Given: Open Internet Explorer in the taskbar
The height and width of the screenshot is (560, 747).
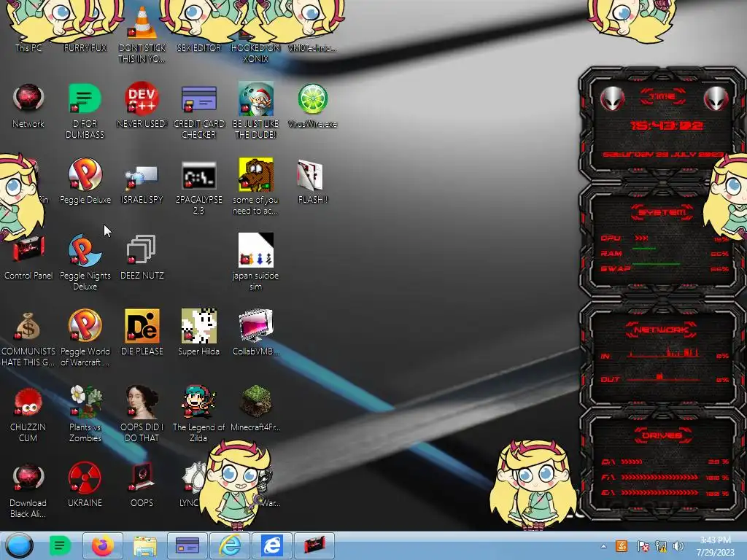Looking at the screenshot, I should pos(230,545).
